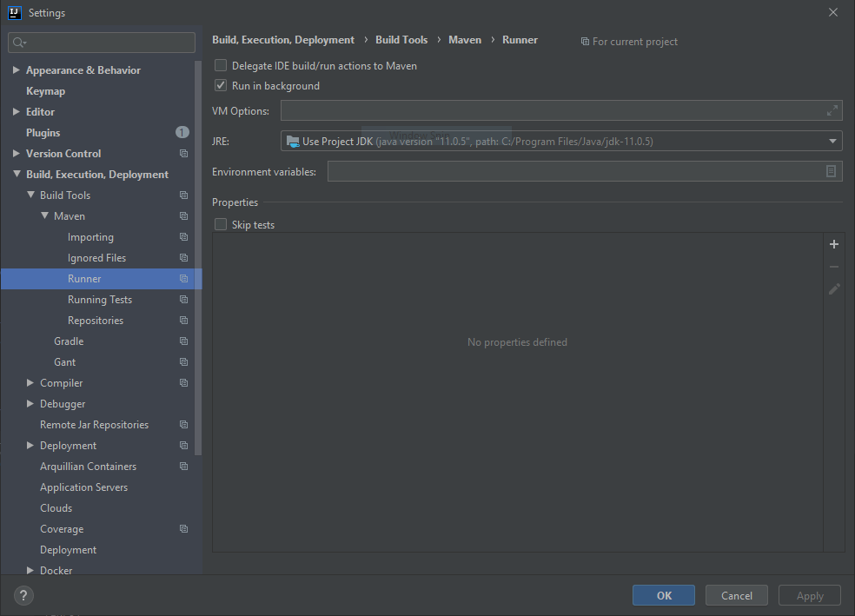
Task: Click project-level icon beside Remote Jar Repositories
Action: pos(183,425)
